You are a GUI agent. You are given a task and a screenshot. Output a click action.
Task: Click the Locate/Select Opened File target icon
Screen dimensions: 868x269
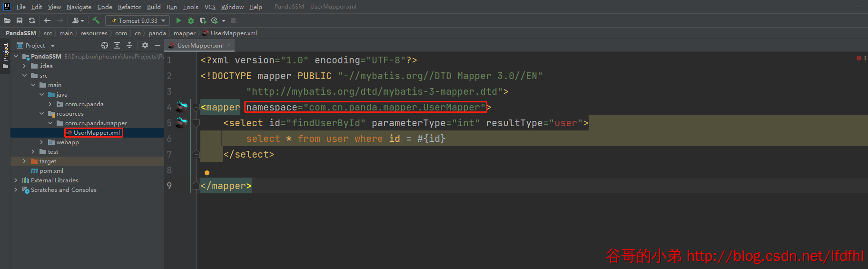coord(105,45)
